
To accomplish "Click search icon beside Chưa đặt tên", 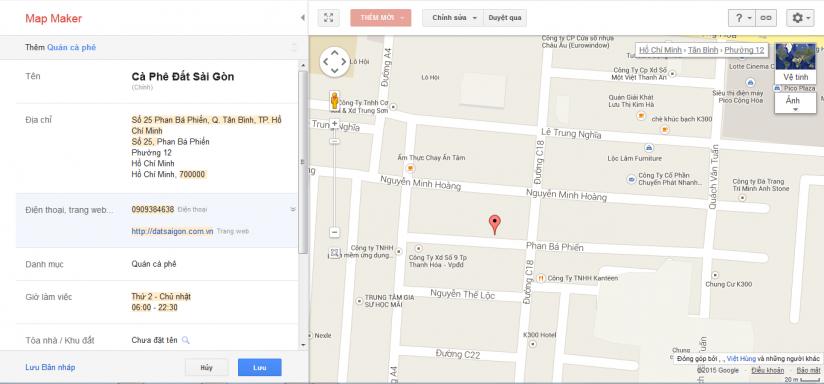I will (186, 340).
